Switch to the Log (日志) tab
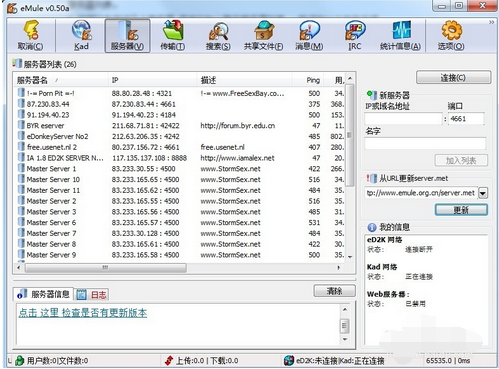This screenshot has width=499, height=369. click(91, 294)
